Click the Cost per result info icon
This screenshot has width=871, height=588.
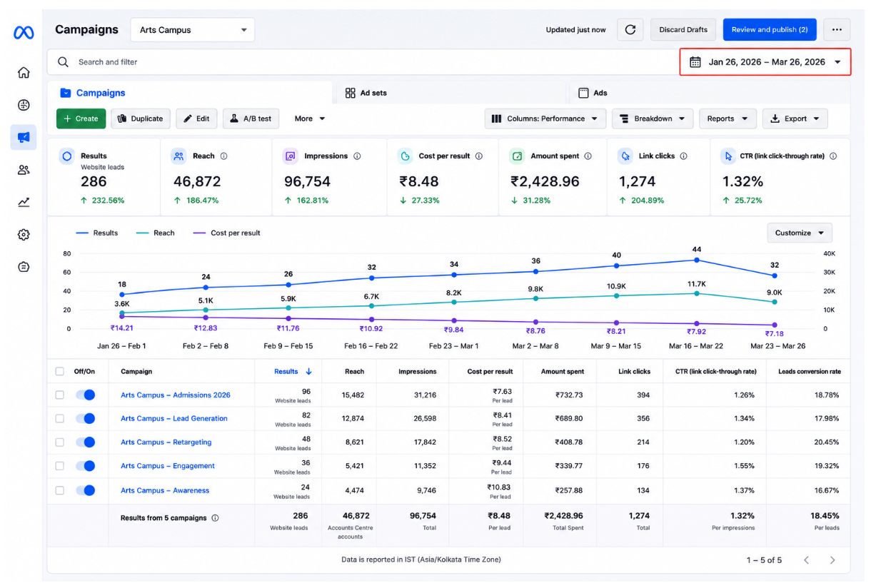479,156
